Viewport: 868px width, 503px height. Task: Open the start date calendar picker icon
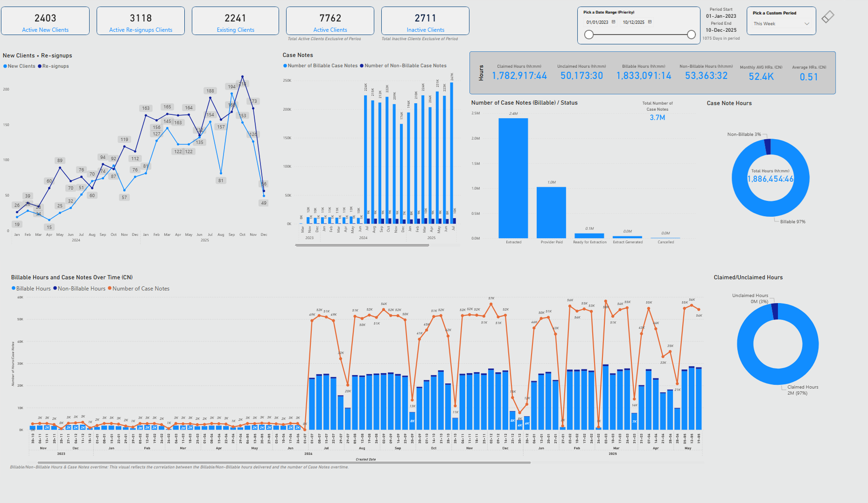click(x=613, y=22)
